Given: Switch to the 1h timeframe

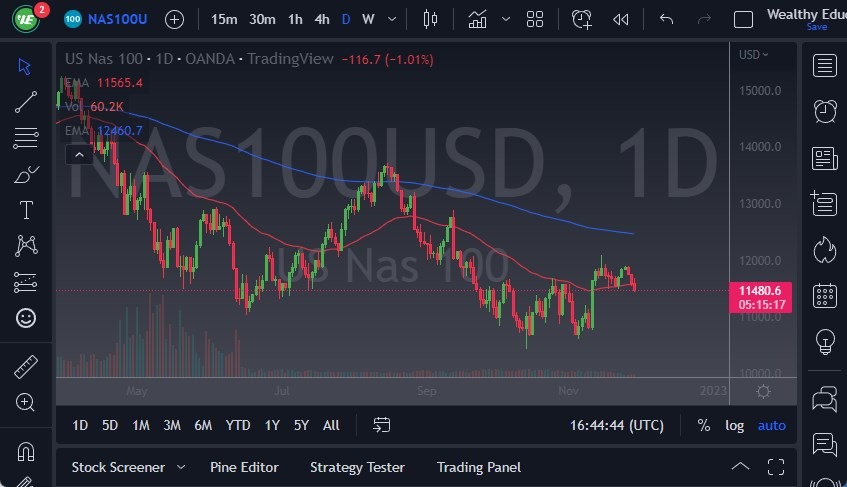Looking at the screenshot, I should pyautogui.click(x=295, y=19).
